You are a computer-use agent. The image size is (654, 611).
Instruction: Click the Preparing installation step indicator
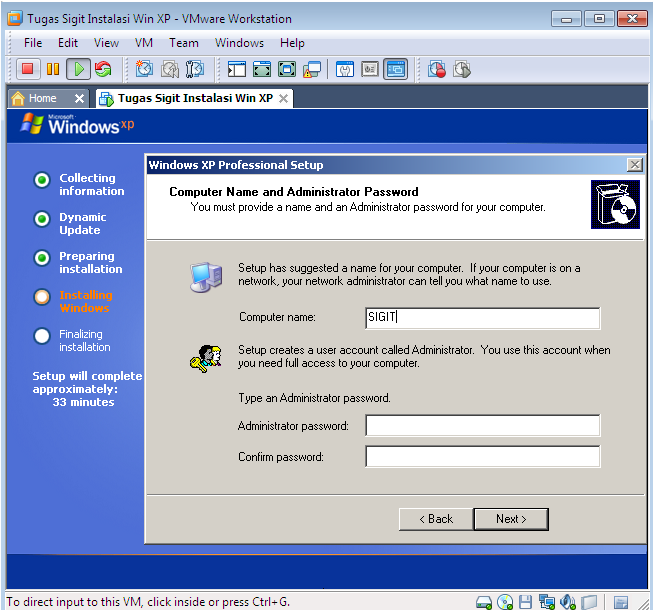point(42,258)
